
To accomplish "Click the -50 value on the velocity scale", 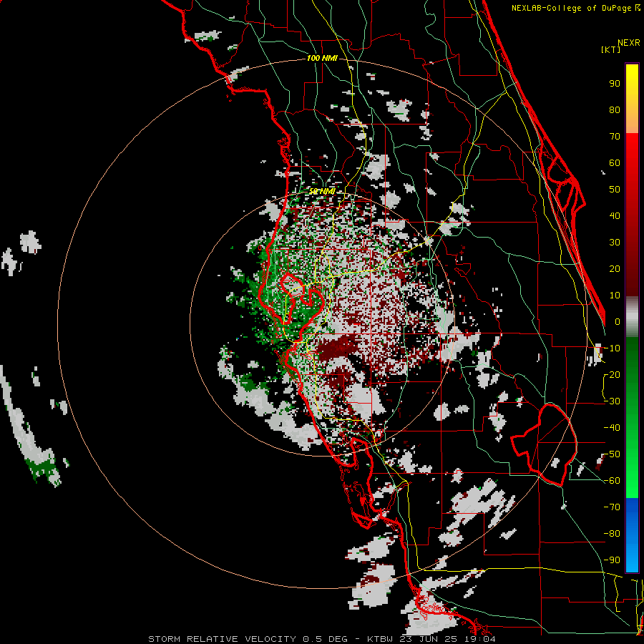I will coord(612,454).
